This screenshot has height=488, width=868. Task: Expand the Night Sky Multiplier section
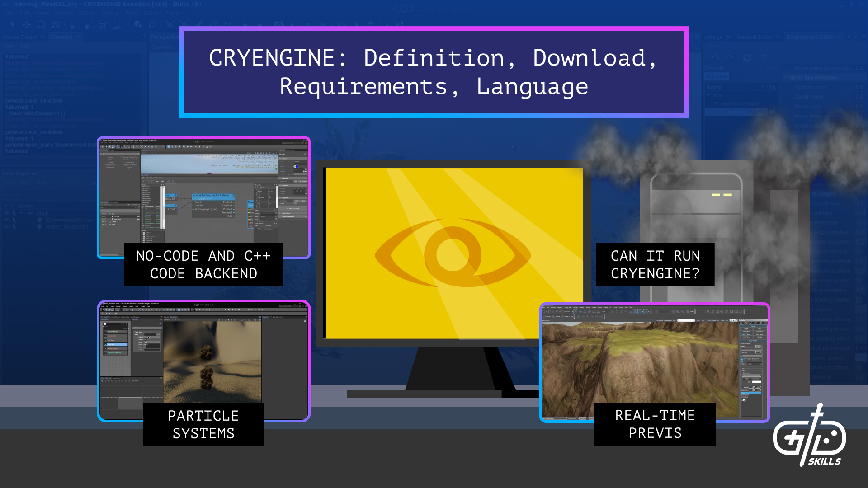point(786,78)
